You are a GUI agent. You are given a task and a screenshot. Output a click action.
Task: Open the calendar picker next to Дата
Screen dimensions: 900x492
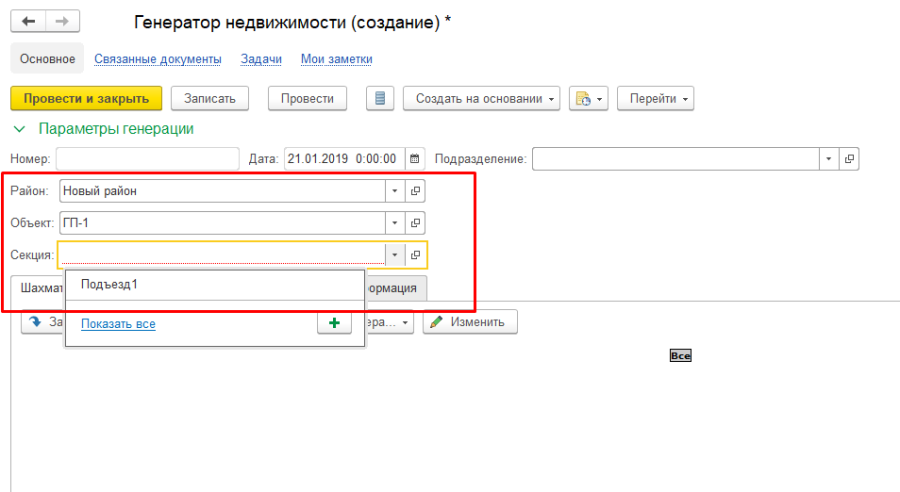click(x=415, y=159)
